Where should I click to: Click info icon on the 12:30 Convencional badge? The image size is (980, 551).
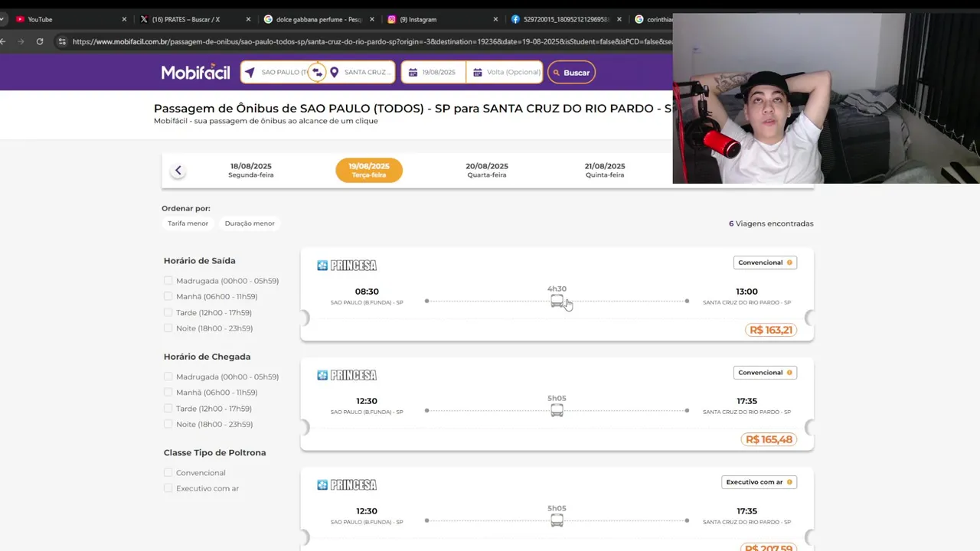pyautogui.click(x=789, y=373)
